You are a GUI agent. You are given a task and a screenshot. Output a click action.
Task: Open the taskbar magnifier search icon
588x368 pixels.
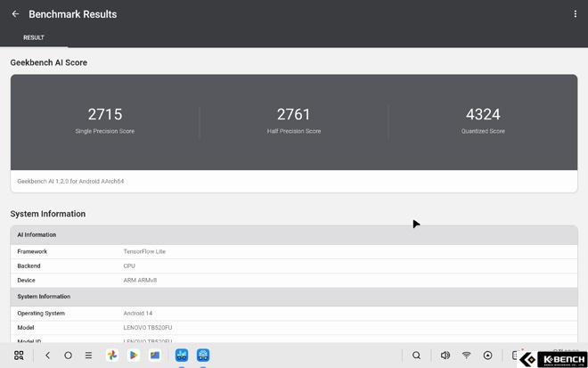pos(416,356)
